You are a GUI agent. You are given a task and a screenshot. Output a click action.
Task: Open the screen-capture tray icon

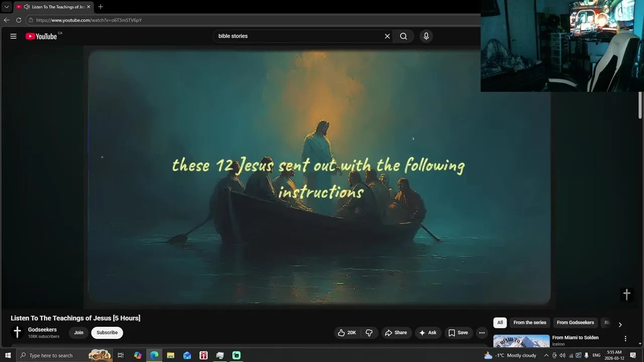tap(579, 355)
